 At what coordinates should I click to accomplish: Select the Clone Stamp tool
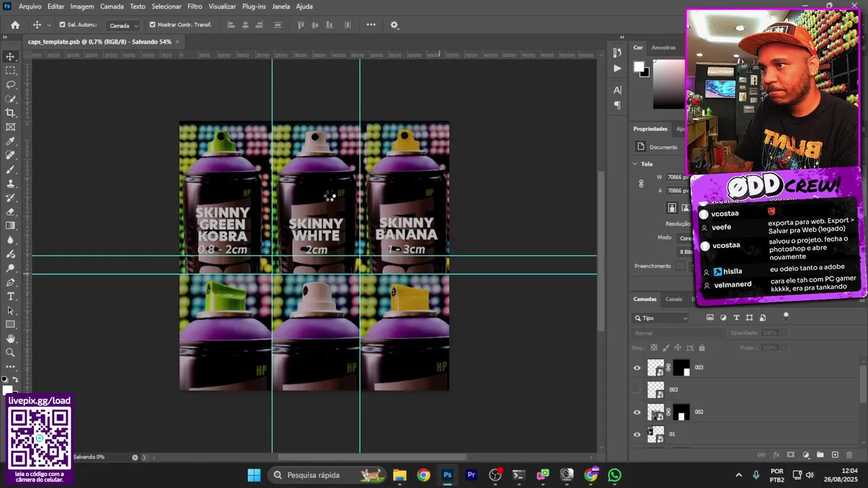10,184
